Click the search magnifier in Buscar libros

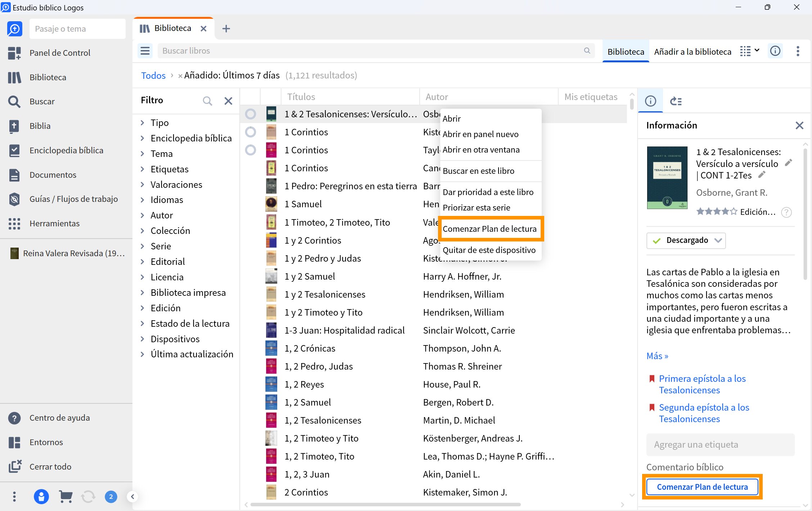click(x=587, y=51)
